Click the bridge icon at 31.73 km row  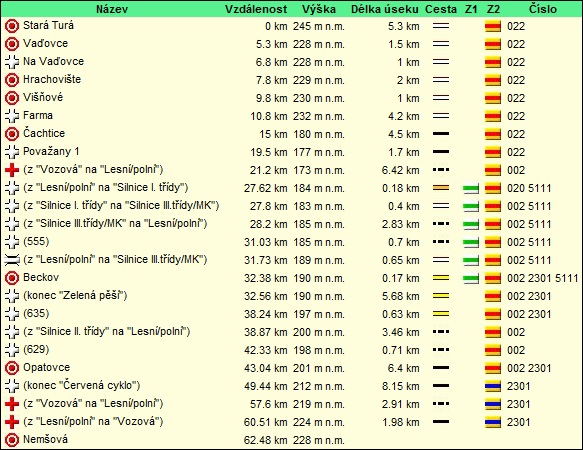point(12,260)
